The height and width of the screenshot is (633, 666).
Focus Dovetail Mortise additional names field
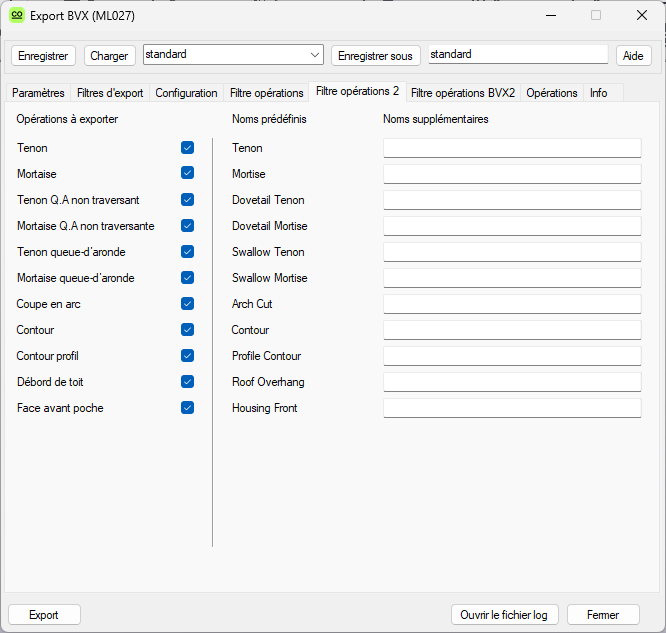tap(512, 226)
